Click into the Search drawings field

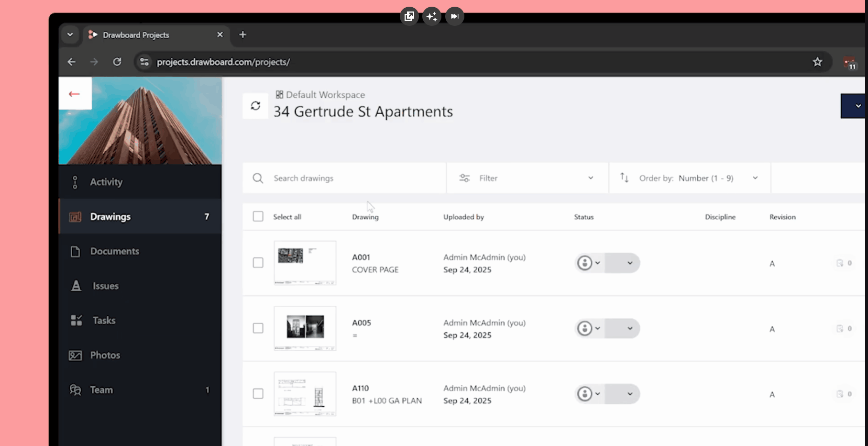tap(344, 178)
